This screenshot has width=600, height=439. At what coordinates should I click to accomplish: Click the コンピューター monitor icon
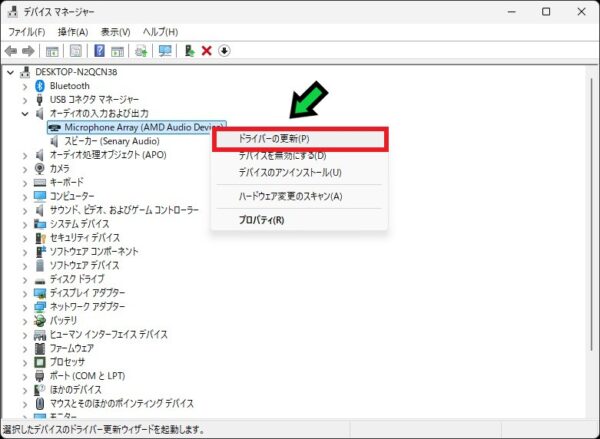pos(40,196)
